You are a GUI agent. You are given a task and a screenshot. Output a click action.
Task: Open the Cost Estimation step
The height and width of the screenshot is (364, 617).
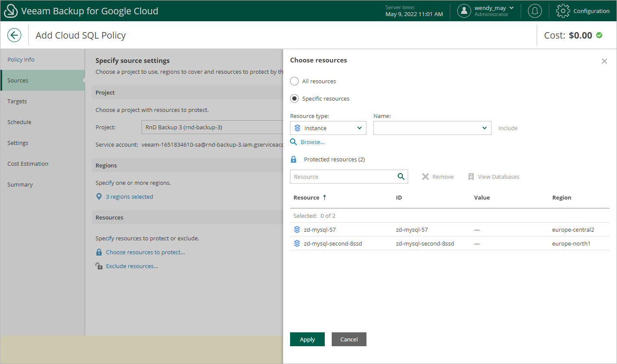pos(28,164)
